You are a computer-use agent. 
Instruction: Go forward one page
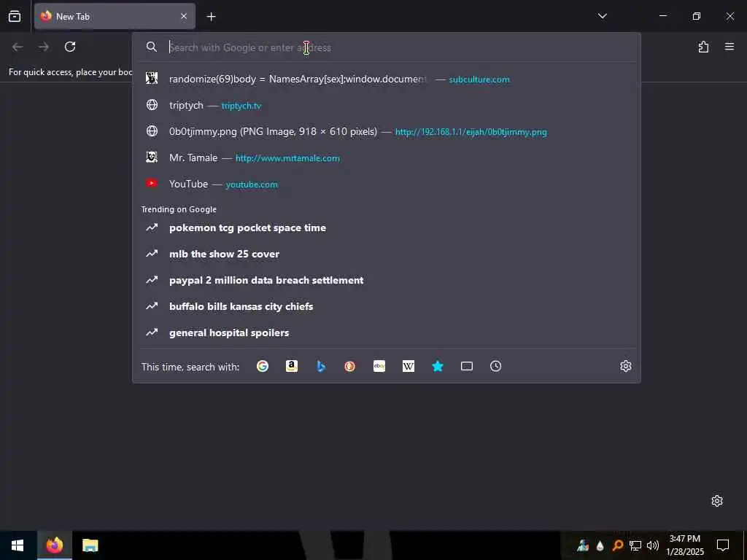[x=44, y=47]
